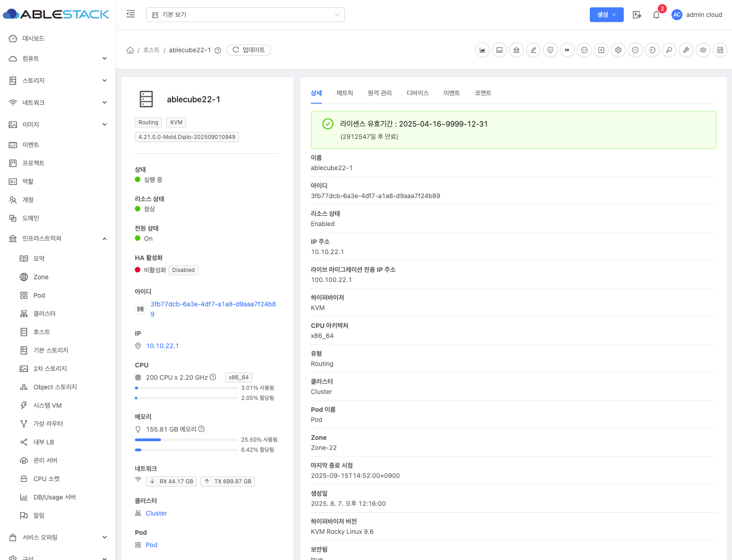Switch to the 메트릭 tab
Viewport: 732px width, 560px height.
(344, 93)
